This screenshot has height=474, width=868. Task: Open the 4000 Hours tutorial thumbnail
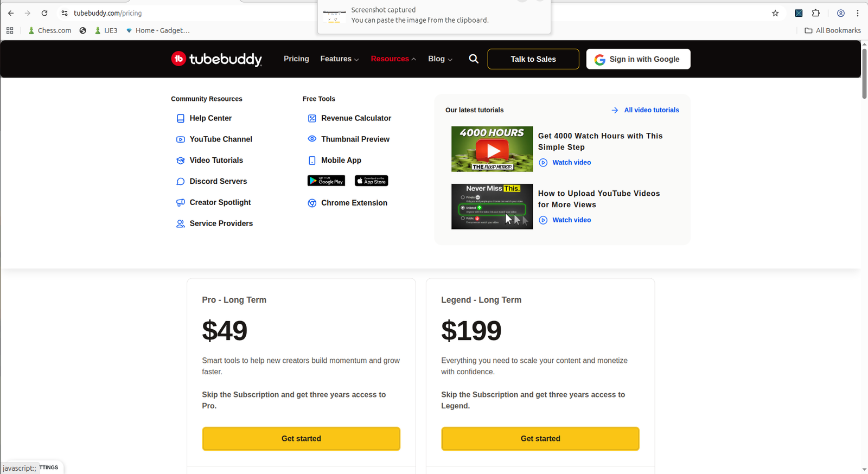click(x=492, y=149)
